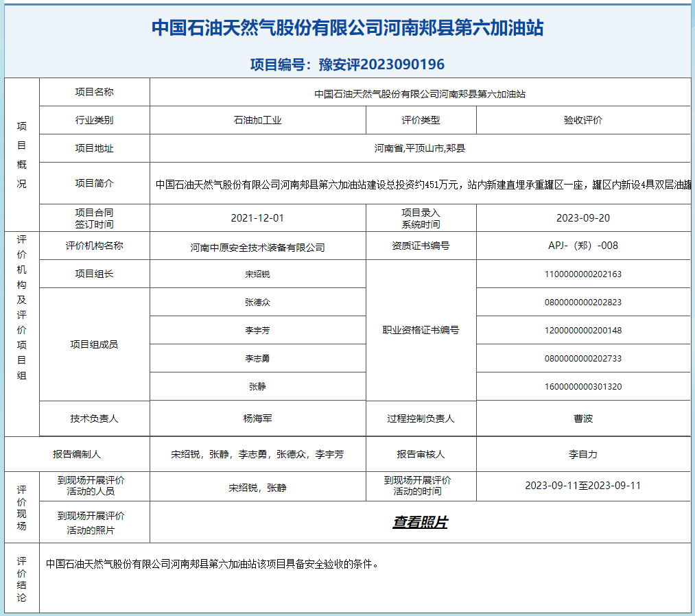Click the 项目组成员 label cell

[95, 344]
